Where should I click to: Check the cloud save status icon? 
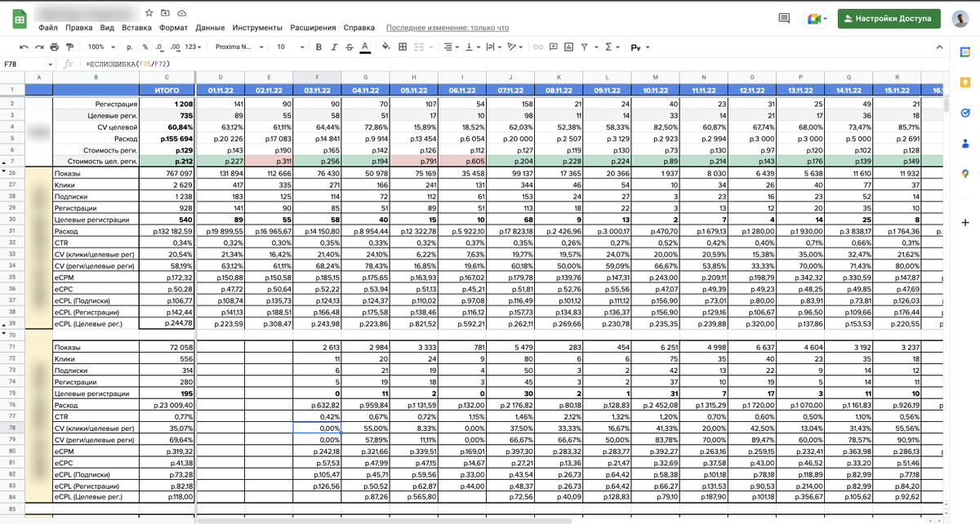tap(181, 13)
